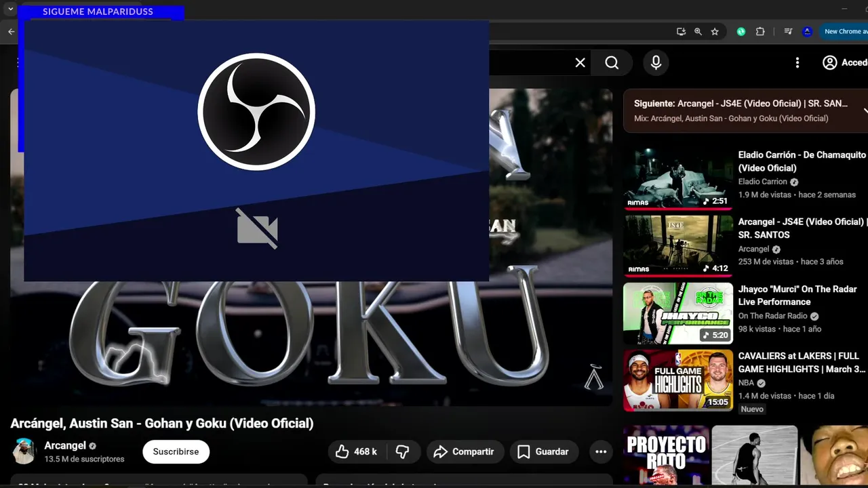Click the 1.9 M de vistas text

[764, 195]
